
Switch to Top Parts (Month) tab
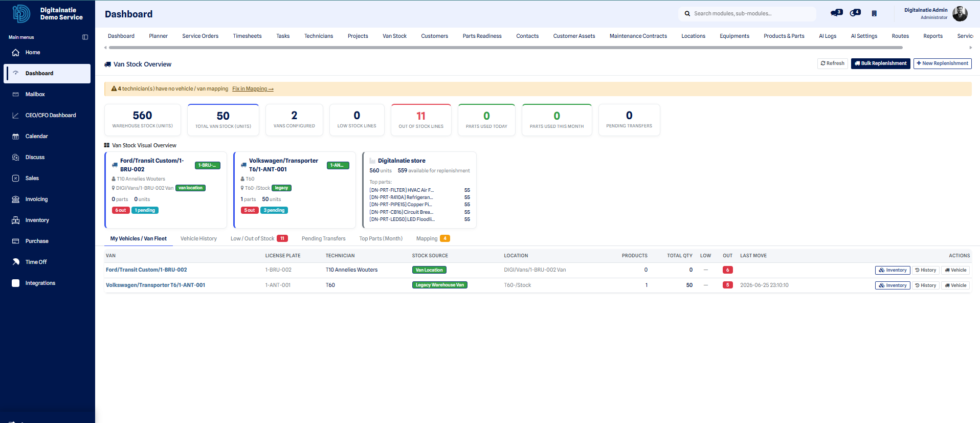(x=381, y=238)
